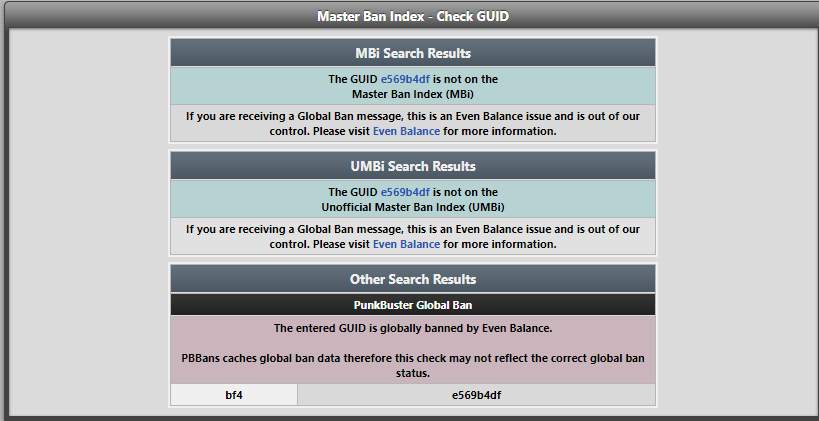Select the PunkBuster Global Ban title bar
Screen dimensions: 819x421
[412, 304]
